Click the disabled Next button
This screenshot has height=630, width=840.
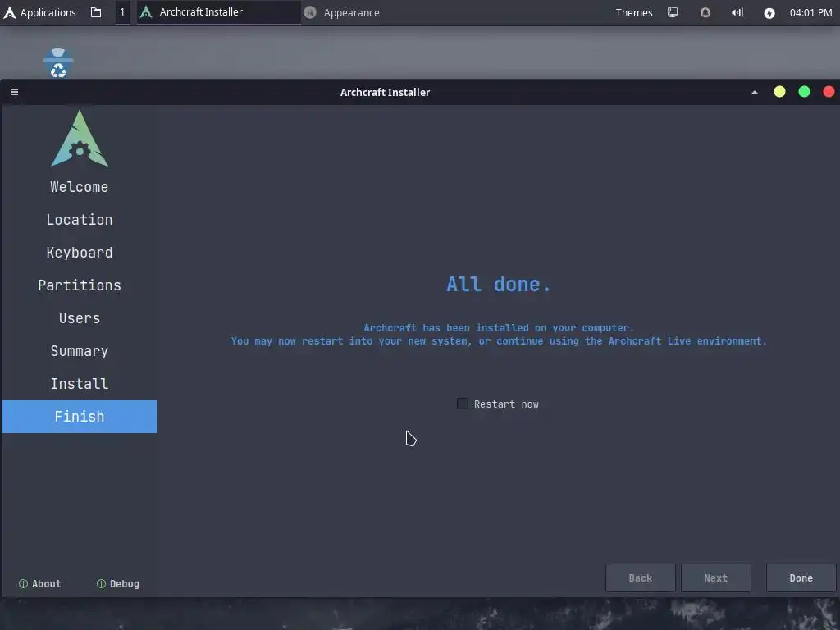point(715,578)
